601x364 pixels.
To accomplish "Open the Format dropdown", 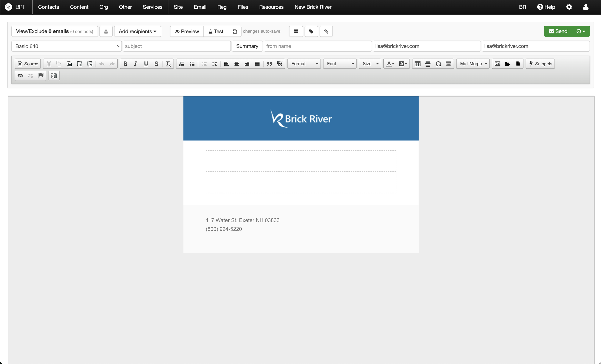I will click(x=304, y=64).
